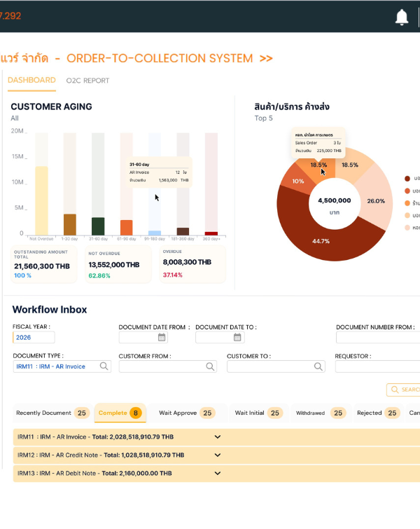This screenshot has width=420, height=529.
Task: Click the 26.0% donut slice
Action: click(376, 200)
